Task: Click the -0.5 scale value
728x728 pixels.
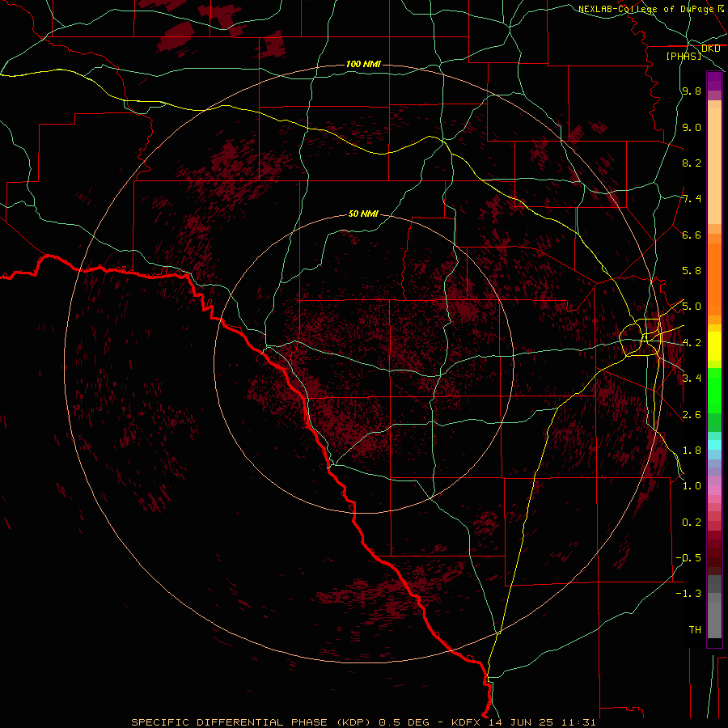Action: (x=688, y=558)
